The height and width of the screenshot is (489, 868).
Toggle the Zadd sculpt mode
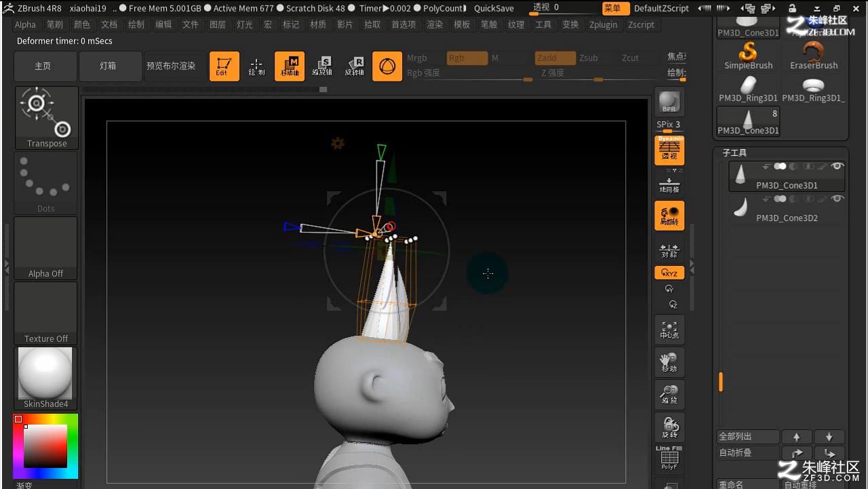pos(555,58)
